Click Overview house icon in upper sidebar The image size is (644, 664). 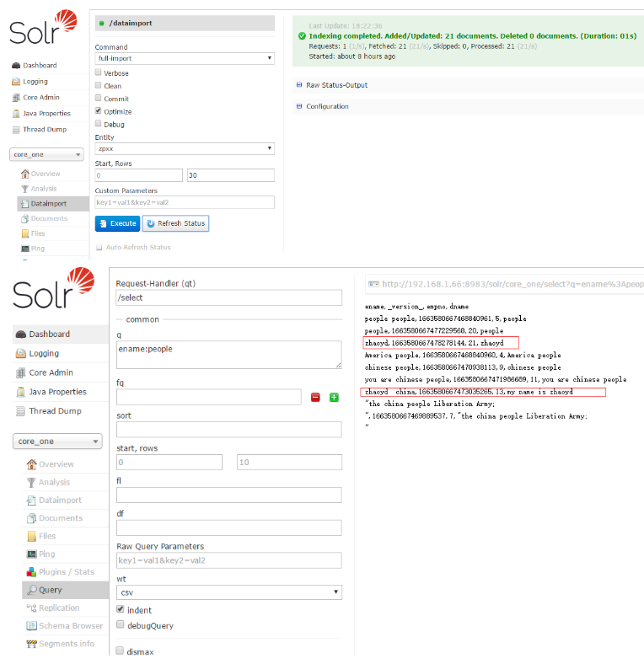pyautogui.click(x=25, y=174)
